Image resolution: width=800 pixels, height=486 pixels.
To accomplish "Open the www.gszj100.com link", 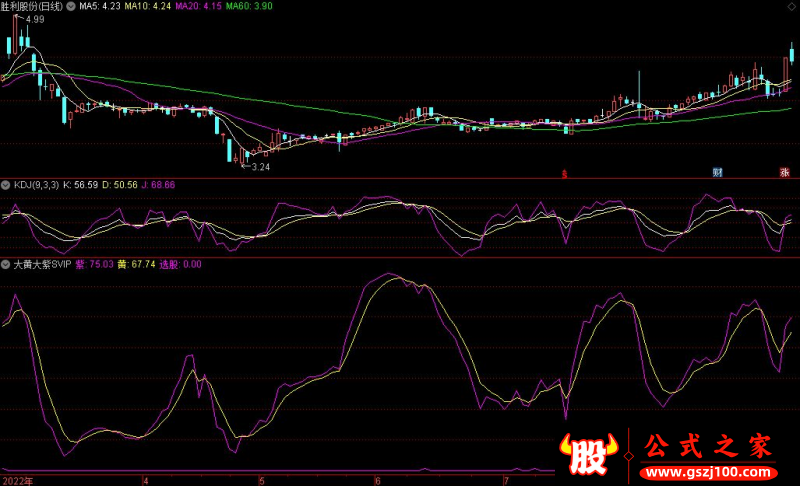I will [708, 472].
